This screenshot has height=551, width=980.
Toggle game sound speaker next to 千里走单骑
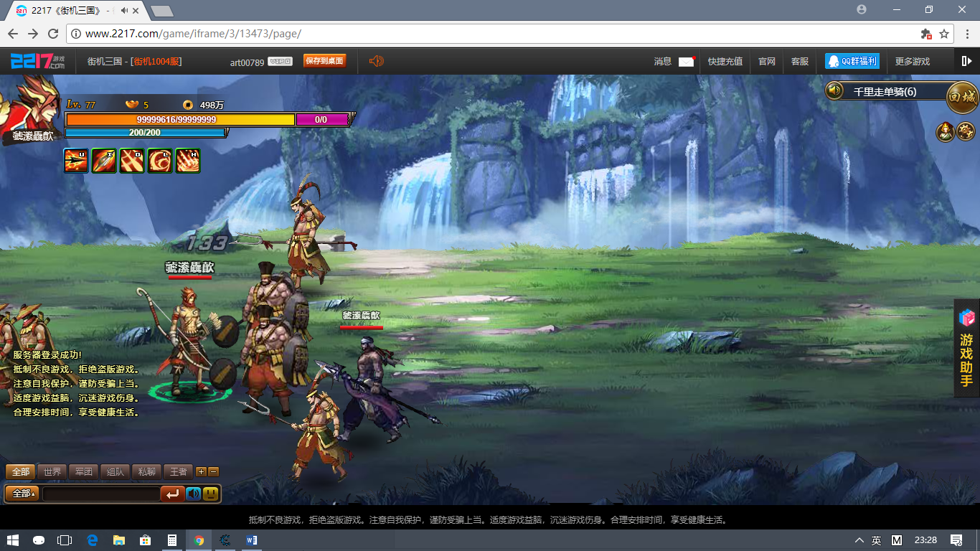(834, 90)
